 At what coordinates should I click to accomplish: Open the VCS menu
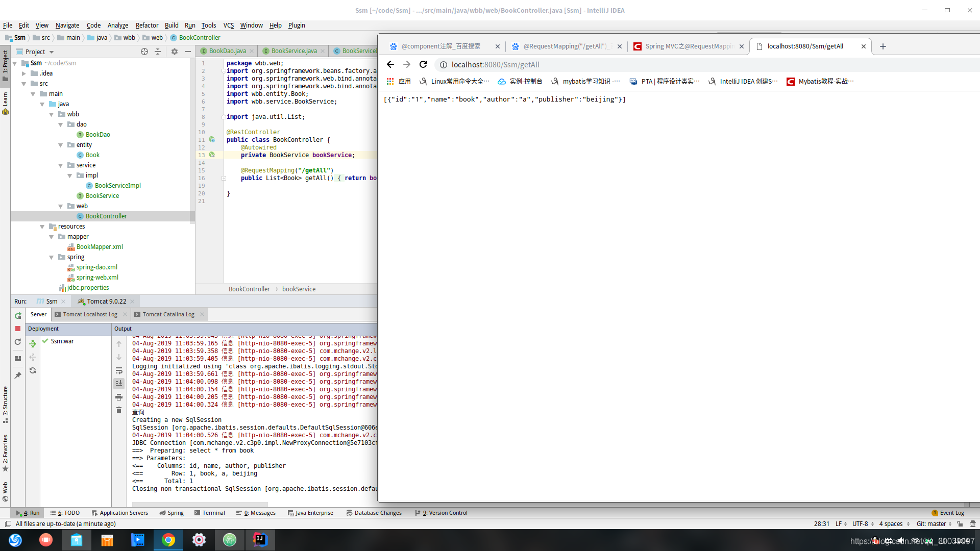[229, 26]
